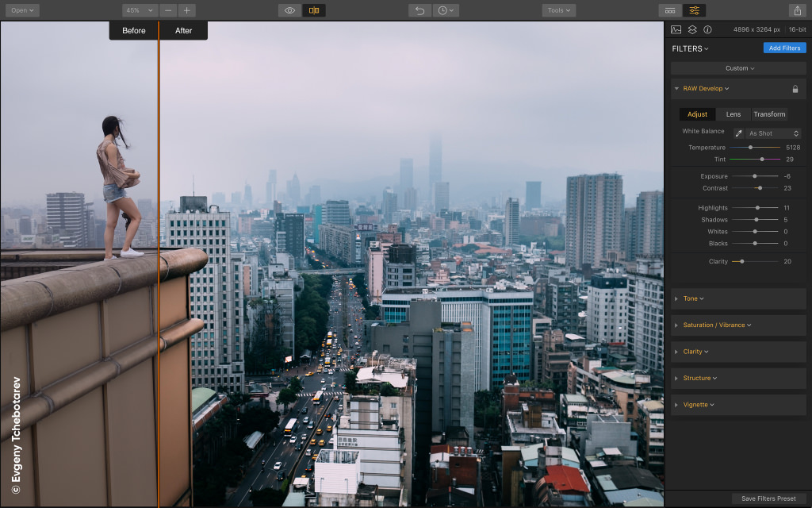Switch to the Lens tab
The width and height of the screenshot is (812, 508).
coord(733,114)
